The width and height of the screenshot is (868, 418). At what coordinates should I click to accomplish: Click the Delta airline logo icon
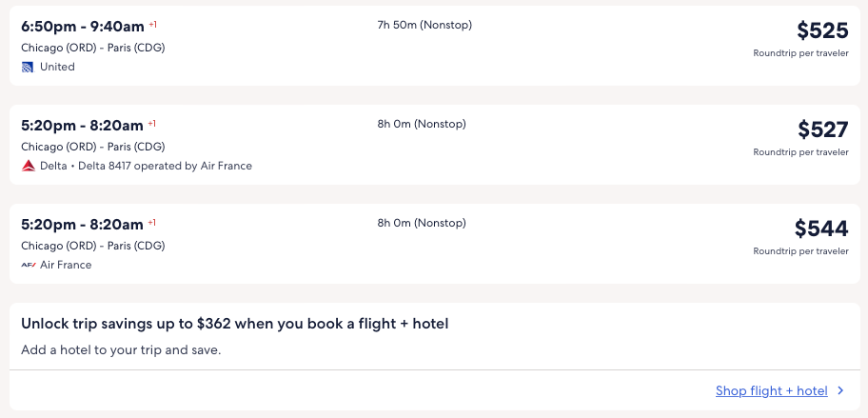pyautogui.click(x=28, y=166)
